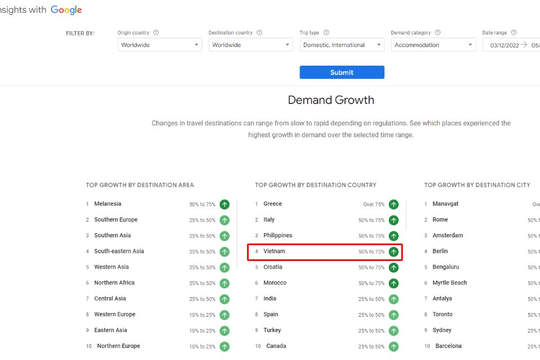540x360 pixels.
Task: Click the Top Growth by Destination Country heading
Action: 315,185
